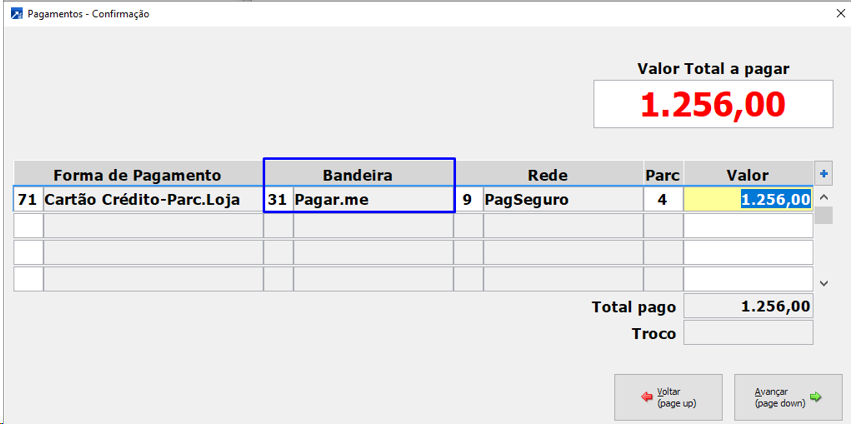
Task: Select the Pagar.me bandeira cell
Action: 372,199
